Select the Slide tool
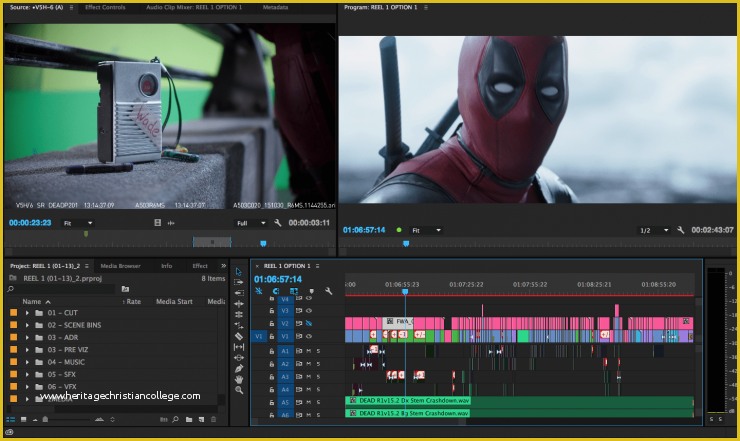The width and height of the screenshot is (740, 441). point(239,358)
